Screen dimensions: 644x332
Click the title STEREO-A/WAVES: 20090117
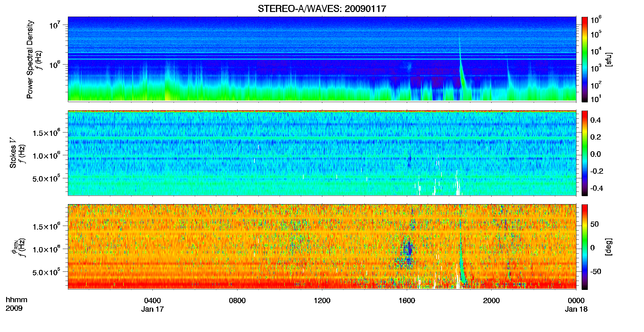point(322,9)
